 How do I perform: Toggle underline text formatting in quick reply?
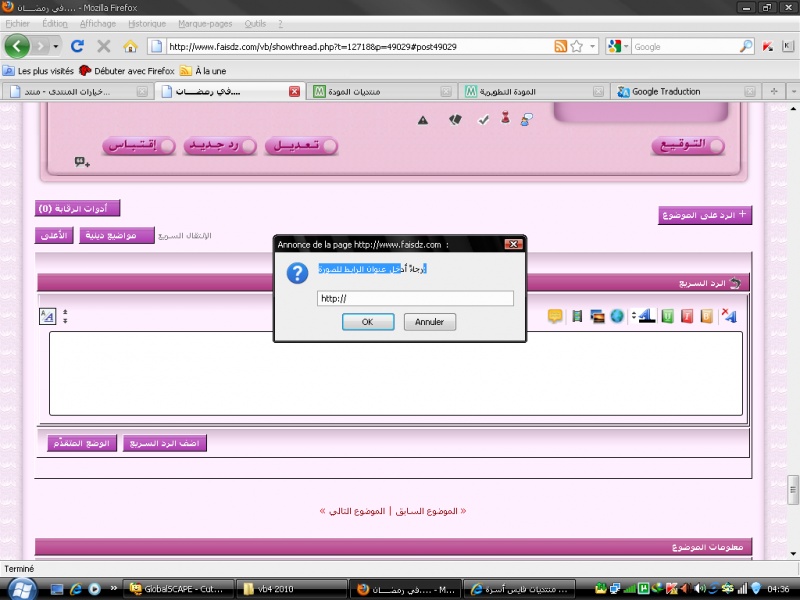(x=667, y=317)
